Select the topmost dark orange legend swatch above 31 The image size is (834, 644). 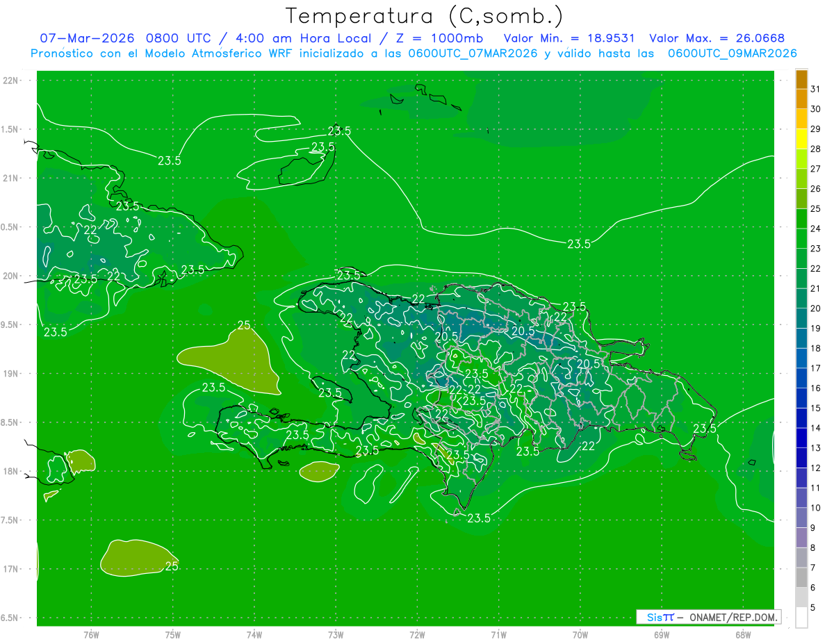[x=801, y=79]
